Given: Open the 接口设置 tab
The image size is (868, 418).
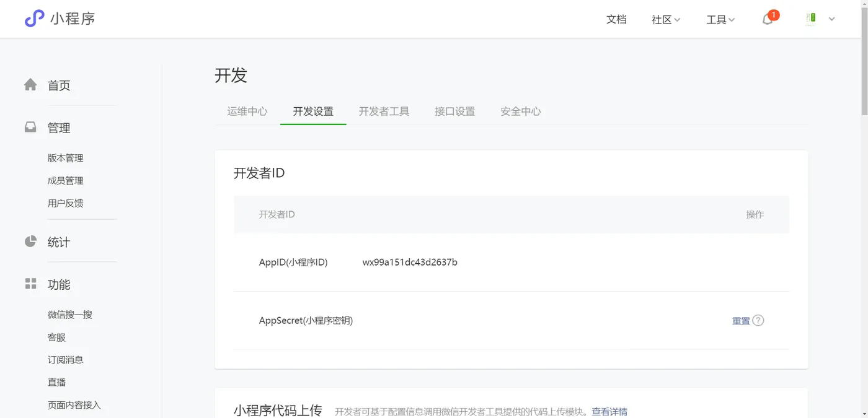Looking at the screenshot, I should tap(455, 111).
